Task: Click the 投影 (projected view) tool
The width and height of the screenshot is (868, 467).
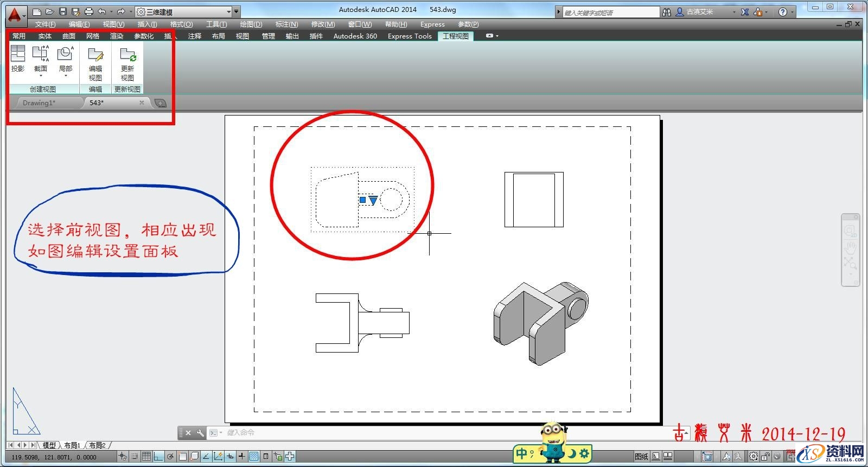Action: click(18, 59)
